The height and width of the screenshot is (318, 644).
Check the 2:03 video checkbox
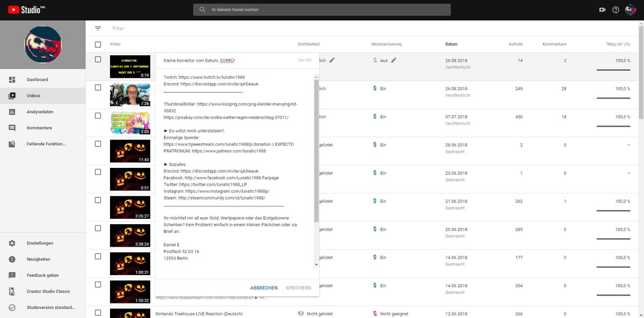(x=98, y=115)
